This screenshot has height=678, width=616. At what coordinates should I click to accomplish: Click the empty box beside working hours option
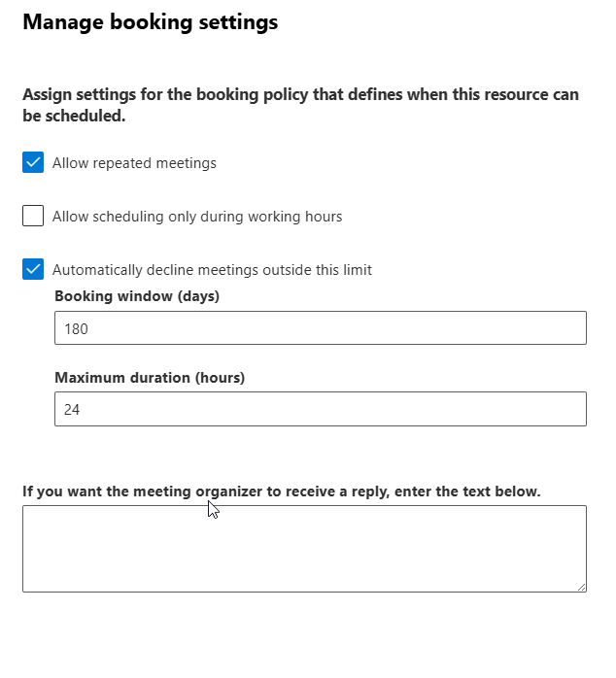pyautogui.click(x=33, y=216)
